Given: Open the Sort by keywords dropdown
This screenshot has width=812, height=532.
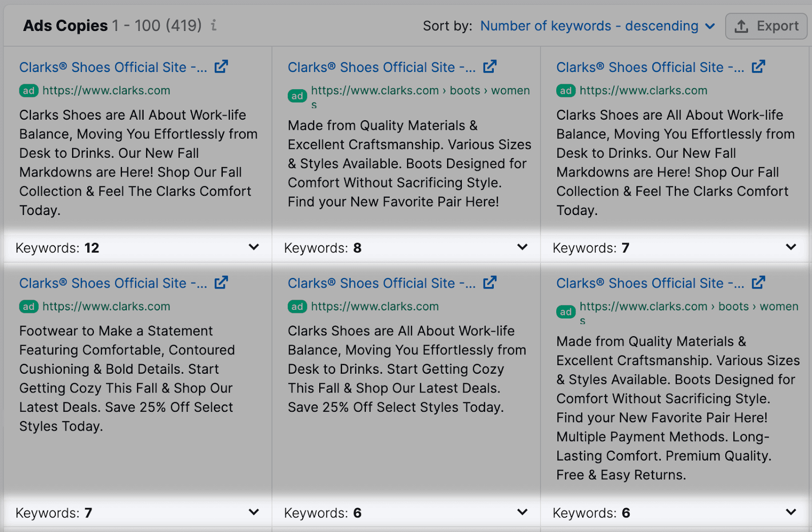Looking at the screenshot, I should [597, 26].
